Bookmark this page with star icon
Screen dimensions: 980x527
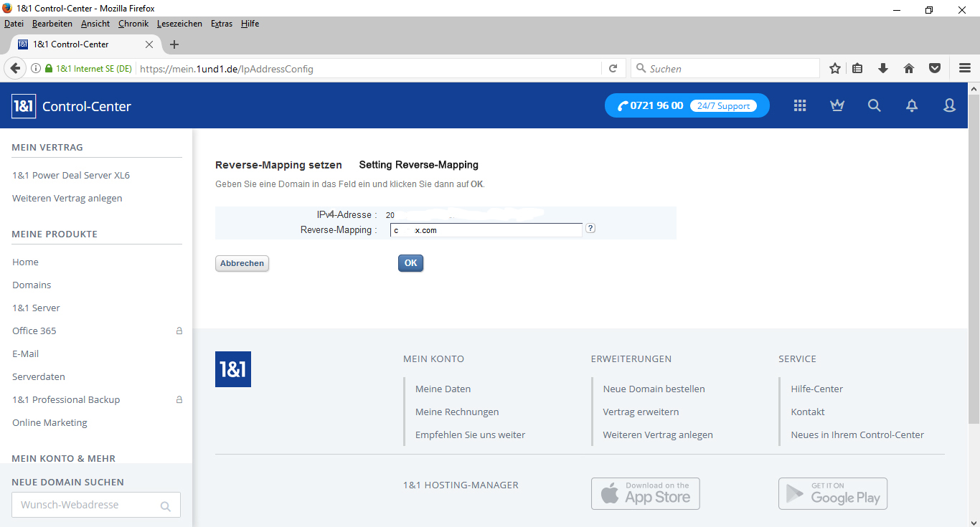tap(835, 69)
